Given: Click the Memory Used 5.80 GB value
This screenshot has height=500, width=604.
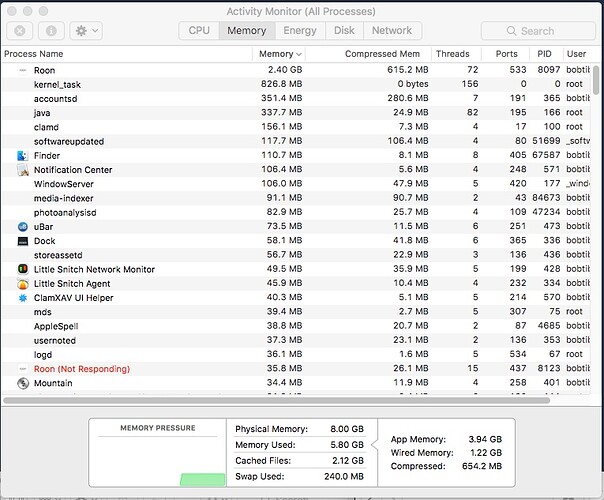Looking at the screenshot, I should 347,445.
